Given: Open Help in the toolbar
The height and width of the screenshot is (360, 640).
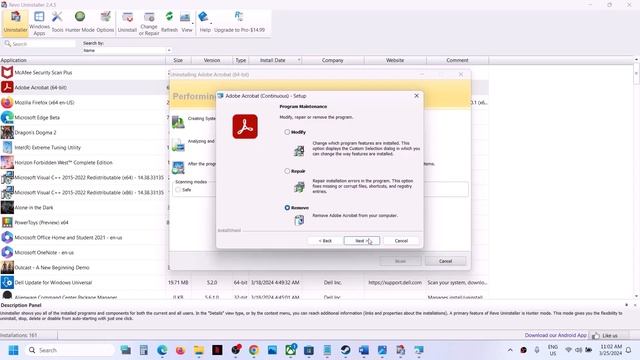Looking at the screenshot, I should coord(205,22).
